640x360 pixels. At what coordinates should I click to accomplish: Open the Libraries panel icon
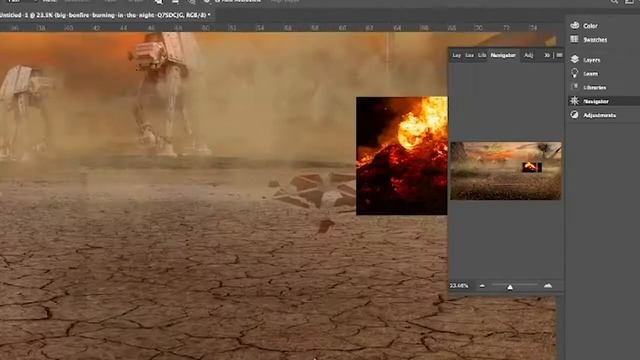click(x=575, y=87)
